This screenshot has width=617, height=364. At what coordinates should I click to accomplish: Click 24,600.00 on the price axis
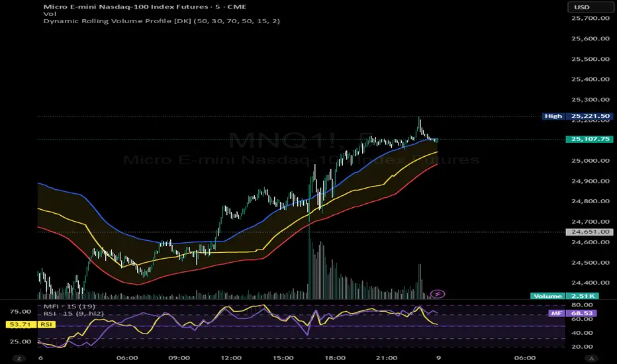(x=591, y=242)
